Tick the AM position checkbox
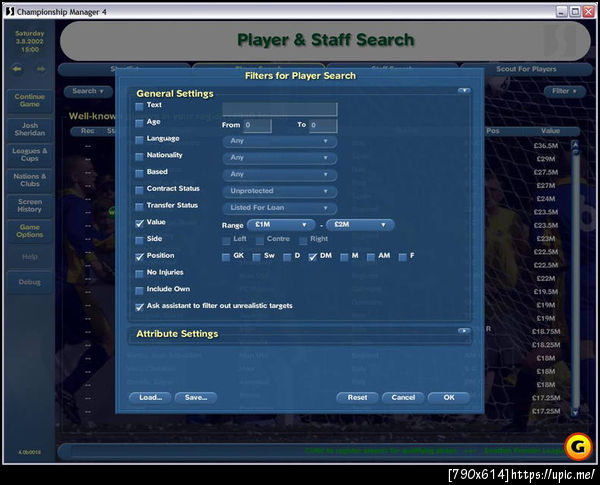Image resolution: width=600 pixels, height=485 pixels. 370,257
